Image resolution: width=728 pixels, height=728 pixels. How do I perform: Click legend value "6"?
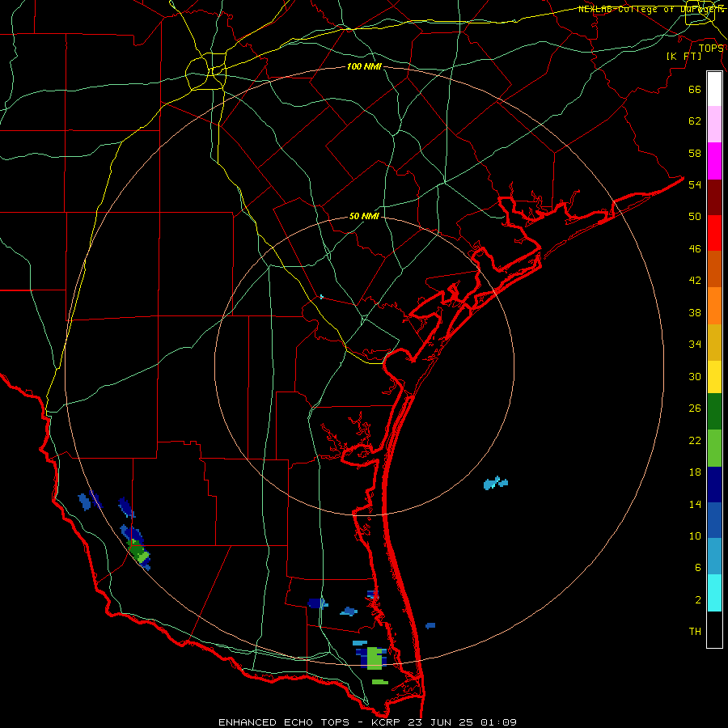click(698, 568)
